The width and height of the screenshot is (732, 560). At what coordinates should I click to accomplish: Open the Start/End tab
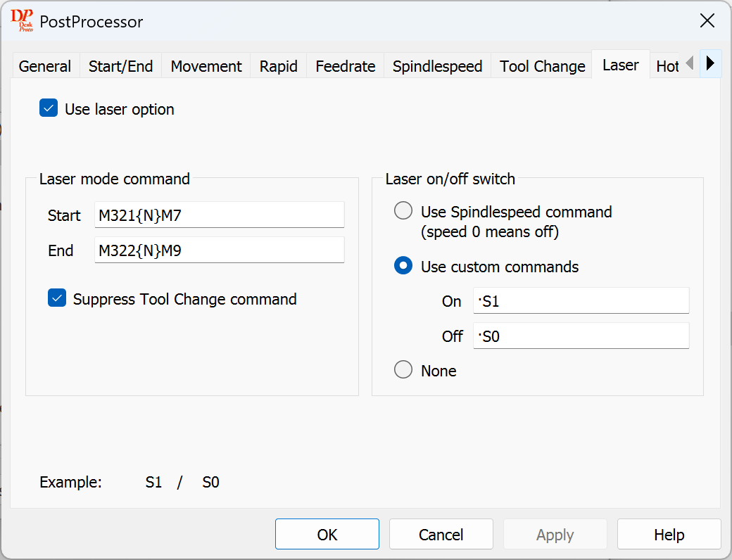120,66
